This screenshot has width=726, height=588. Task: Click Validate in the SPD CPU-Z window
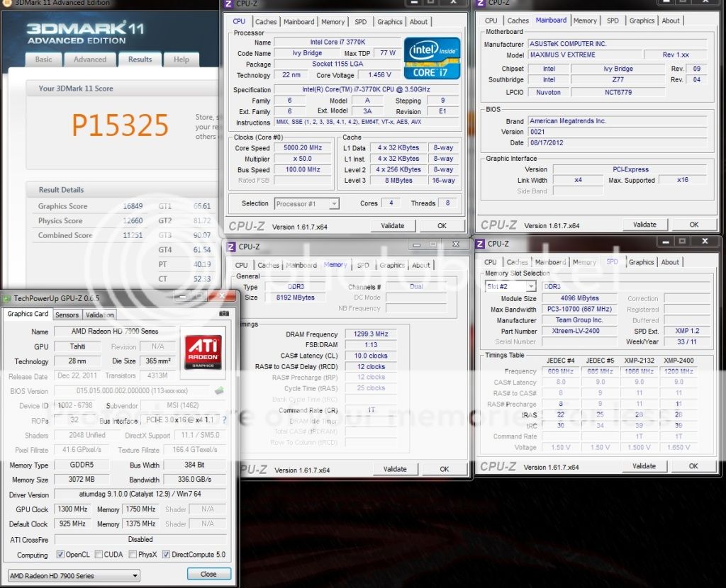coord(644,465)
